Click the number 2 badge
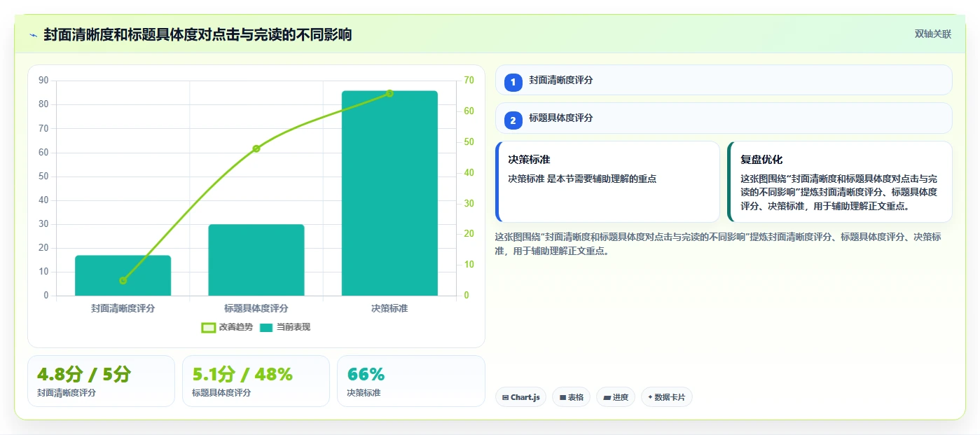 pos(513,120)
